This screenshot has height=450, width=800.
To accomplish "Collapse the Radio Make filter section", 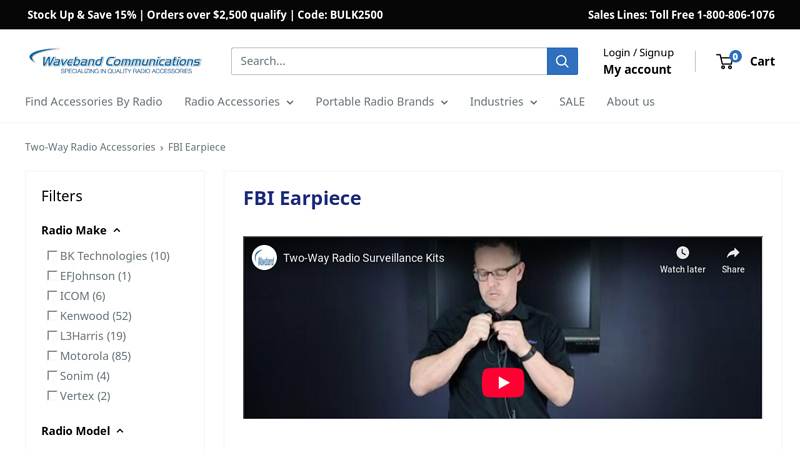I will click(x=81, y=231).
